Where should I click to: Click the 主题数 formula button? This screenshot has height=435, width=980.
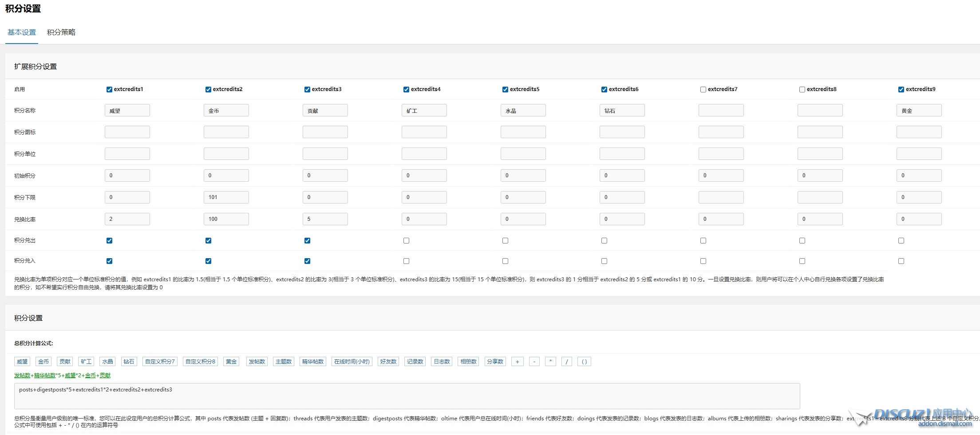pyautogui.click(x=284, y=362)
